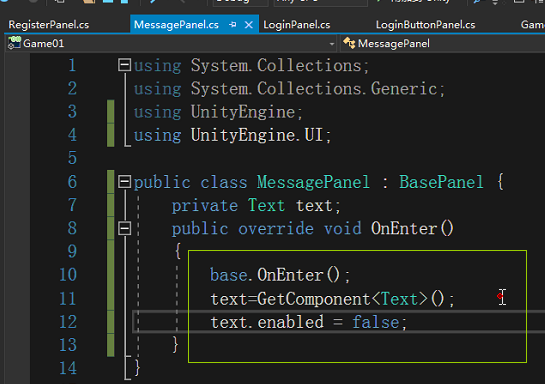The width and height of the screenshot is (545, 384).
Task: Close the MessagePanel.cs tab
Action: 249,25
